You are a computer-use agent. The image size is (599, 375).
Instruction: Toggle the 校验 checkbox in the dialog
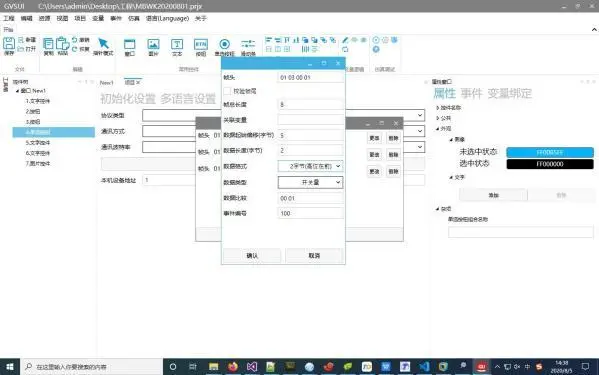click(227, 91)
